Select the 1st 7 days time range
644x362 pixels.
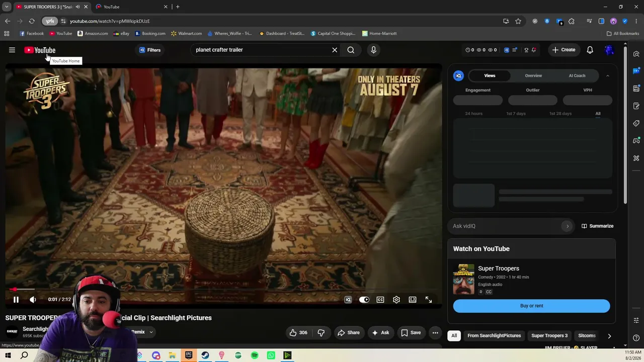(516, 114)
